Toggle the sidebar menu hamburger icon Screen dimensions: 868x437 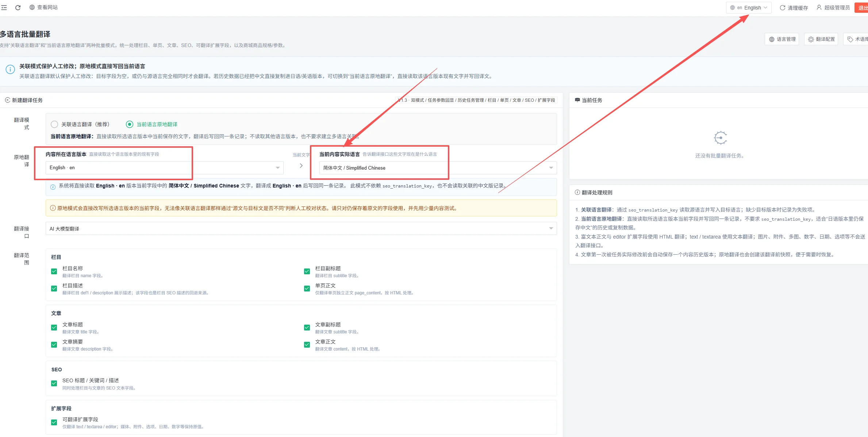click(4, 7)
